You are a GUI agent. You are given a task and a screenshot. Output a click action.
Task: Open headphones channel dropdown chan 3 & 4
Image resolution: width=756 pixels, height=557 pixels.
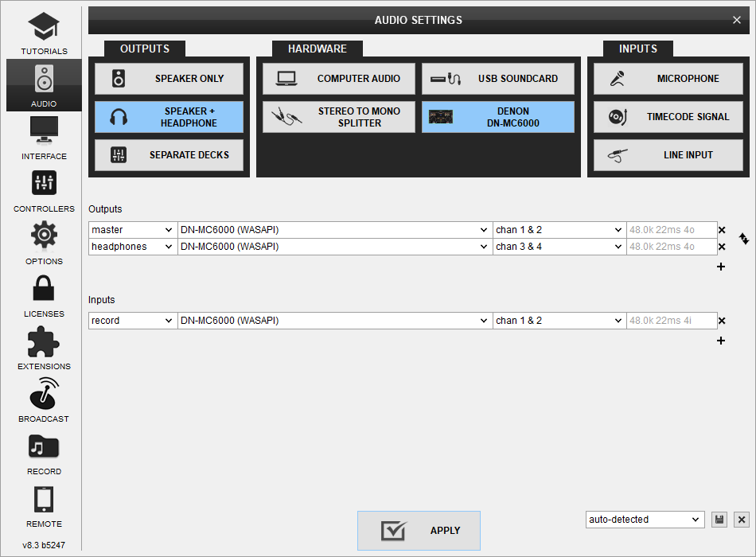(559, 247)
